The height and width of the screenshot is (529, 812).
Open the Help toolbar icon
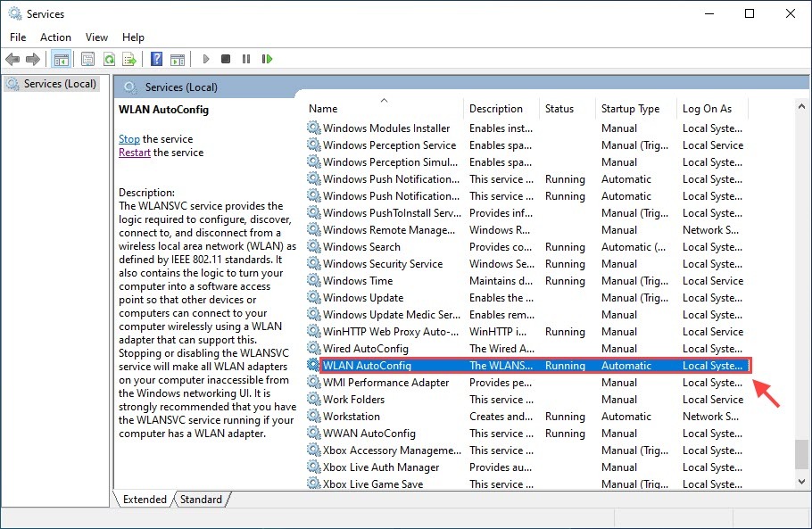click(156, 59)
